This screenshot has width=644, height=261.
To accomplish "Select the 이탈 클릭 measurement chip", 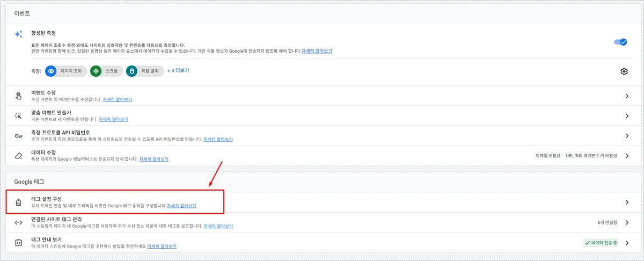I will point(144,71).
